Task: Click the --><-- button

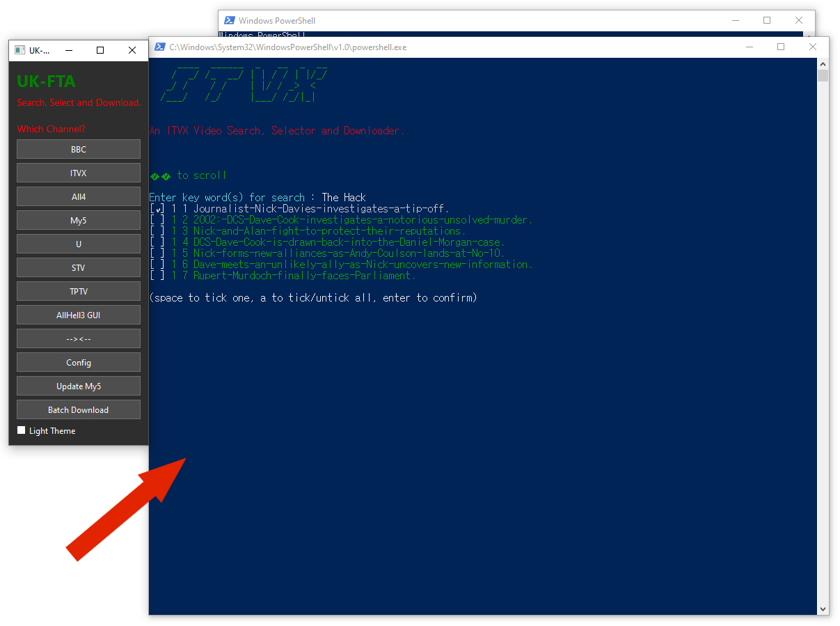Action: [79, 339]
